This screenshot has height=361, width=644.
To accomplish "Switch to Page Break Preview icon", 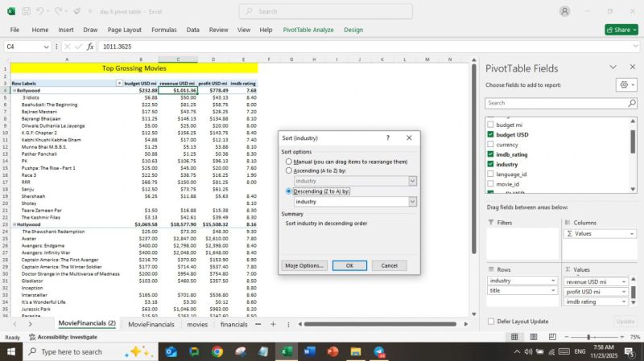I will [552, 337].
